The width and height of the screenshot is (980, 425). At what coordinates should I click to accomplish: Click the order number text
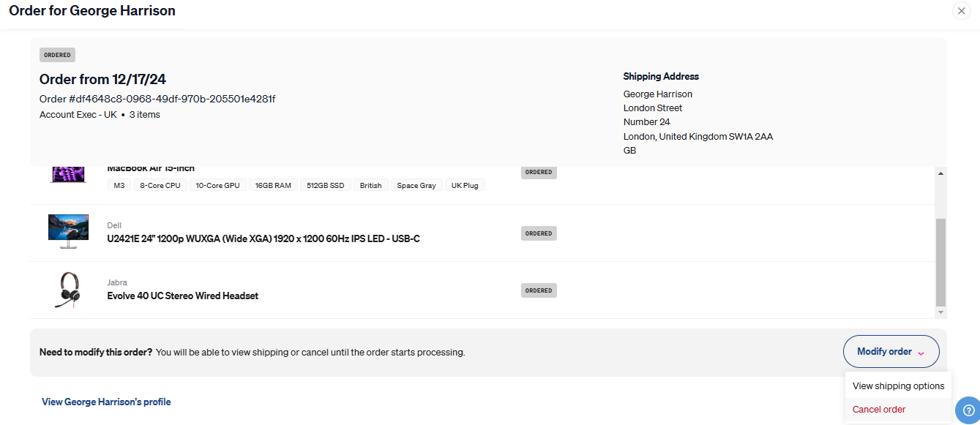(x=157, y=99)
